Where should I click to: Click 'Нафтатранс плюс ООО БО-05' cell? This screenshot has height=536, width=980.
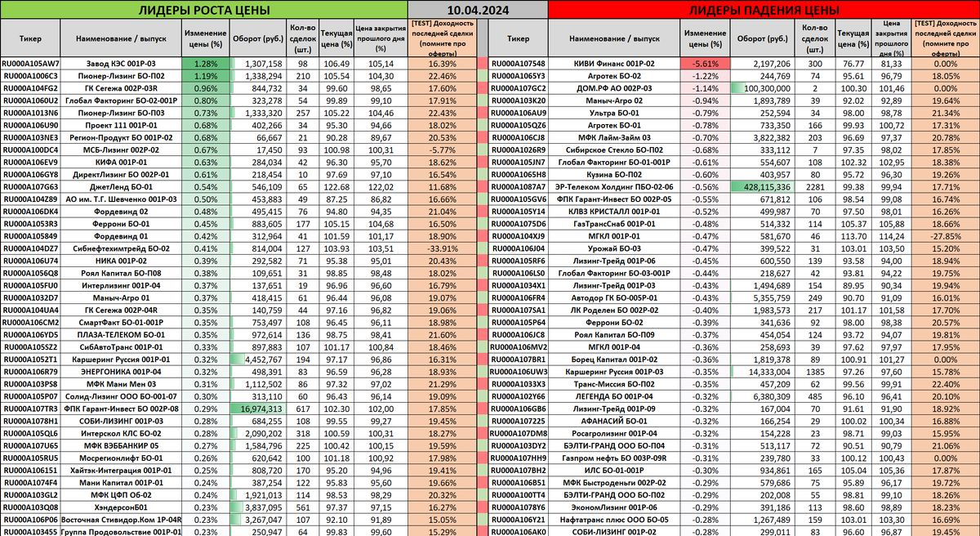click(x=615, y=520)
